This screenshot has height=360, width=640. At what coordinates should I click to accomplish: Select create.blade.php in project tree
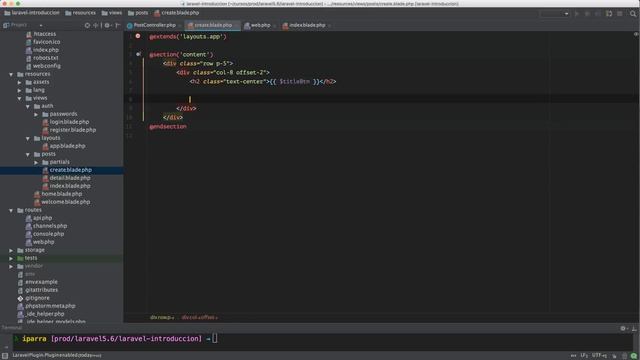coord(67,170)
